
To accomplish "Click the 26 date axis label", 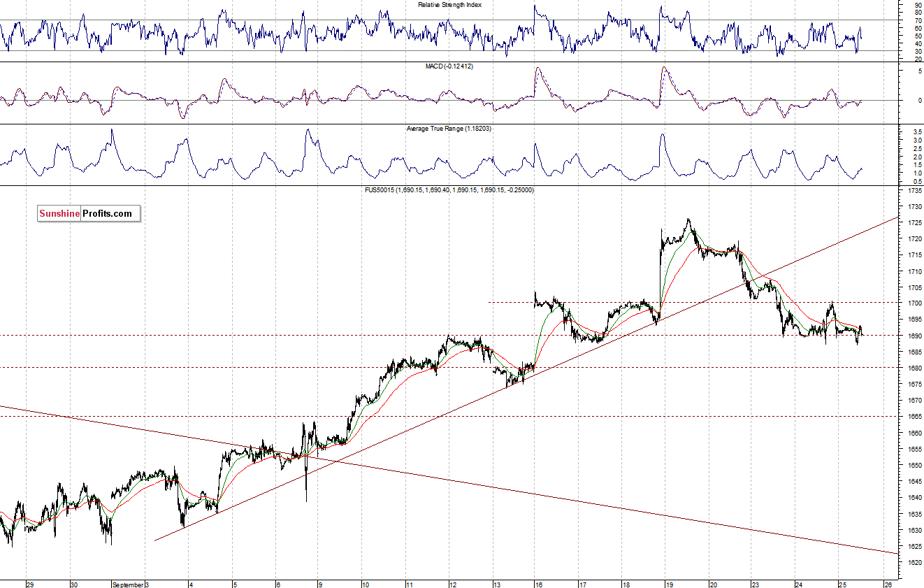I will pos(888,584).
